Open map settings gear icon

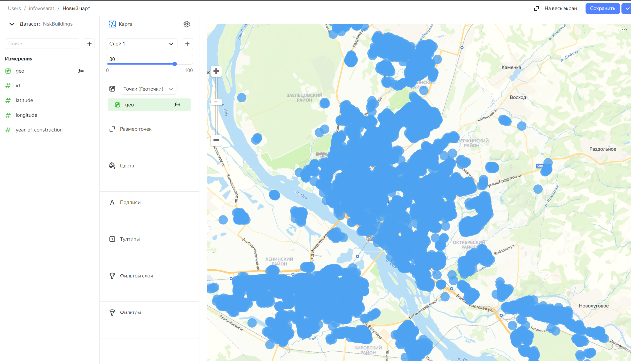pos(186,24)
